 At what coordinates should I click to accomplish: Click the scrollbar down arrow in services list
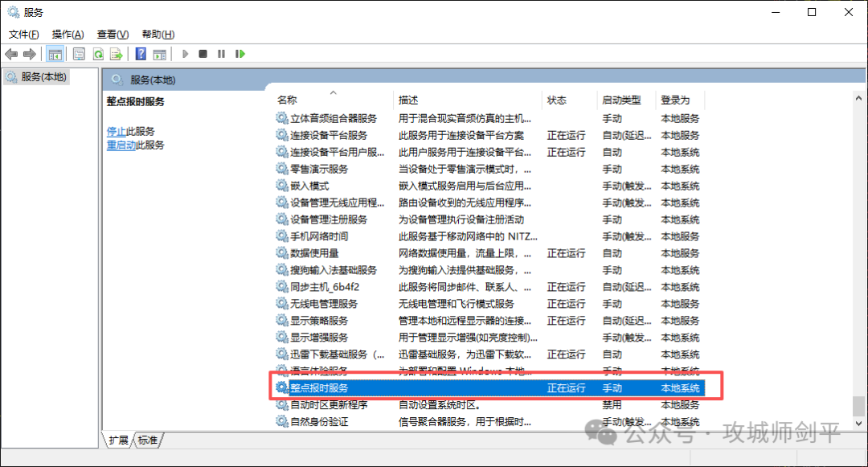click(858, 424)
